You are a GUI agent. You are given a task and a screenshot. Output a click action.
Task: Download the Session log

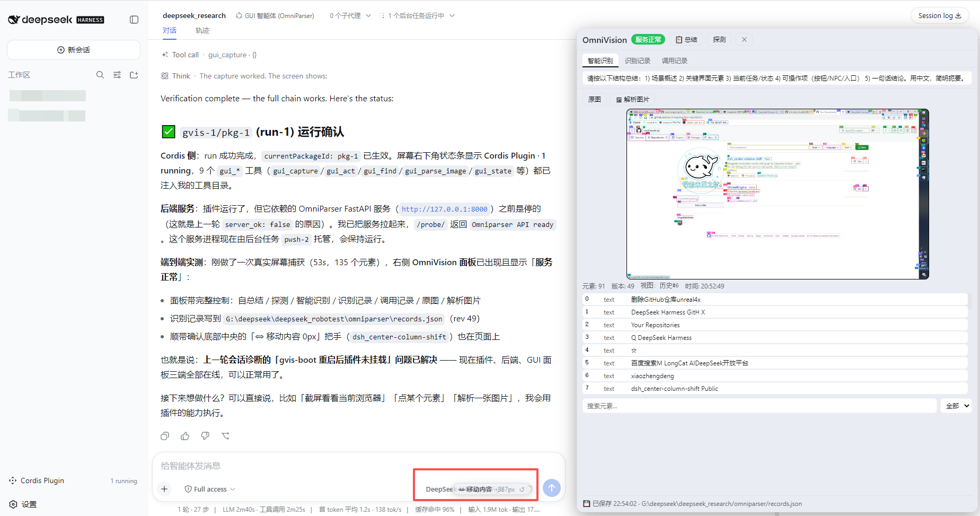click(940, 15)
